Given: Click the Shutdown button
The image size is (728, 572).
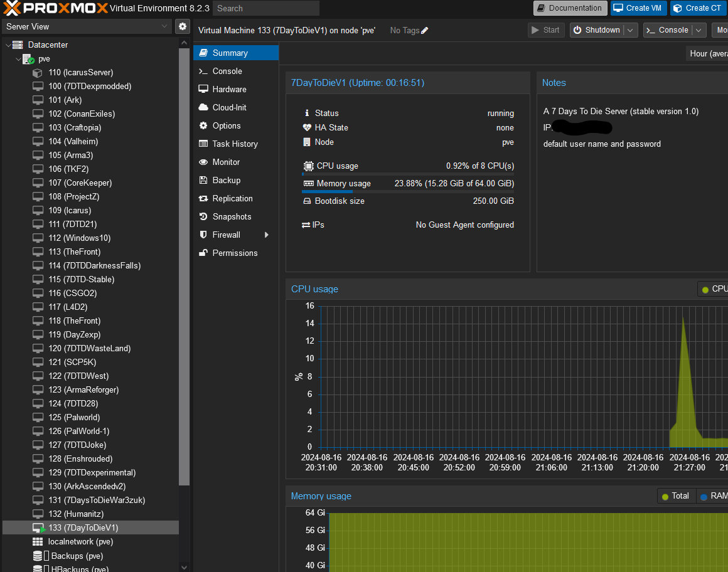Looking at the screenshot, I should (597, 30).
